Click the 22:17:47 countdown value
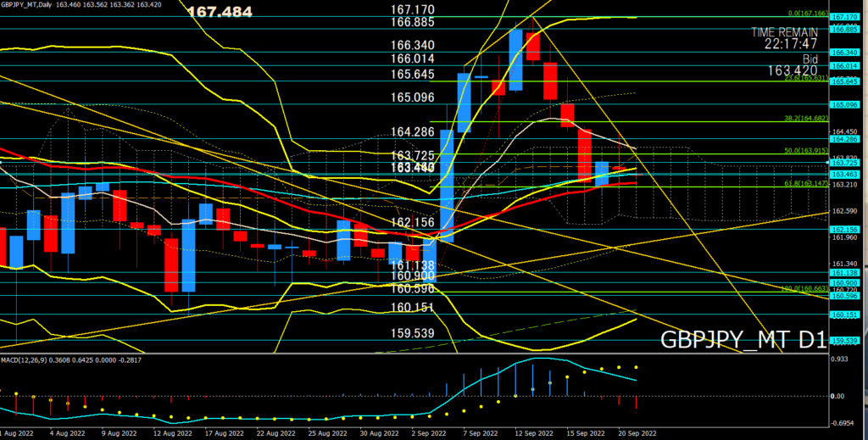Viewport: 868px width, 440px height. [x=791, y=44]
